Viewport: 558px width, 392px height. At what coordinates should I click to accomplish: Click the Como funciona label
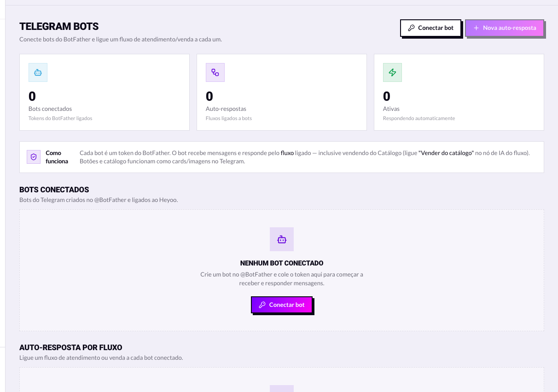57,157
